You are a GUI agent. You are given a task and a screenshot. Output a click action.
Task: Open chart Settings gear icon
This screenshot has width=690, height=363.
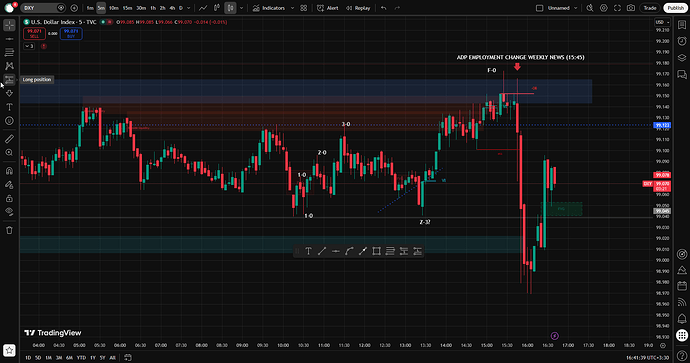[x=604, y=8]
